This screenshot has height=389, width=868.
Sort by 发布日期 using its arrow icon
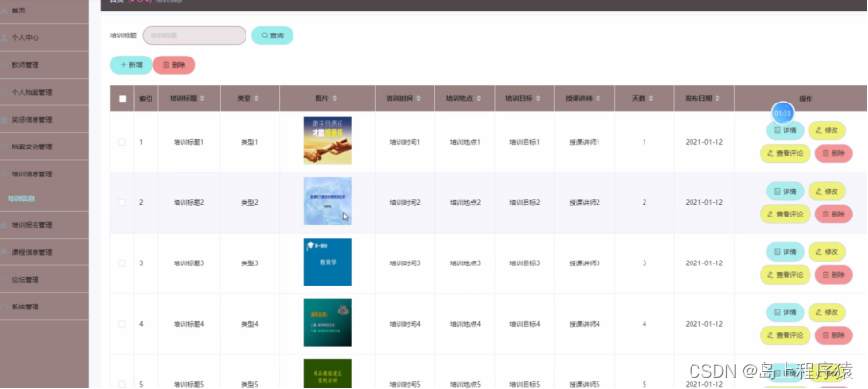(x=716, y=99)
